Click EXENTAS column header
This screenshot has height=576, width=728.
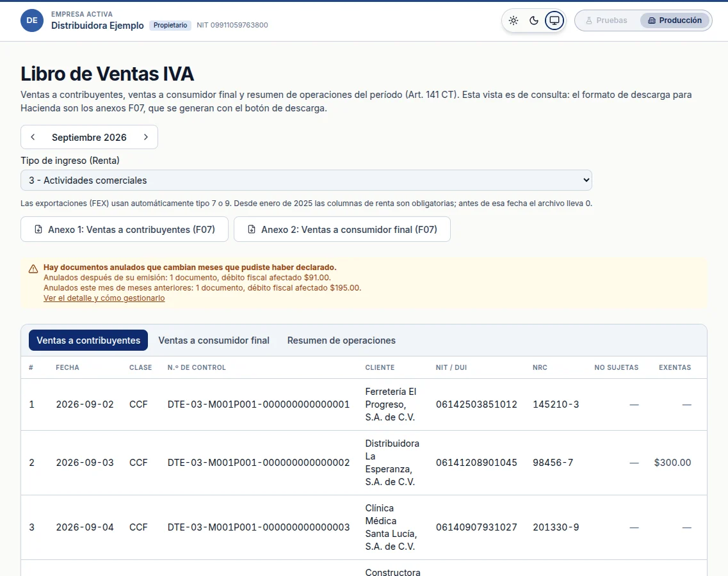(675, 367)
